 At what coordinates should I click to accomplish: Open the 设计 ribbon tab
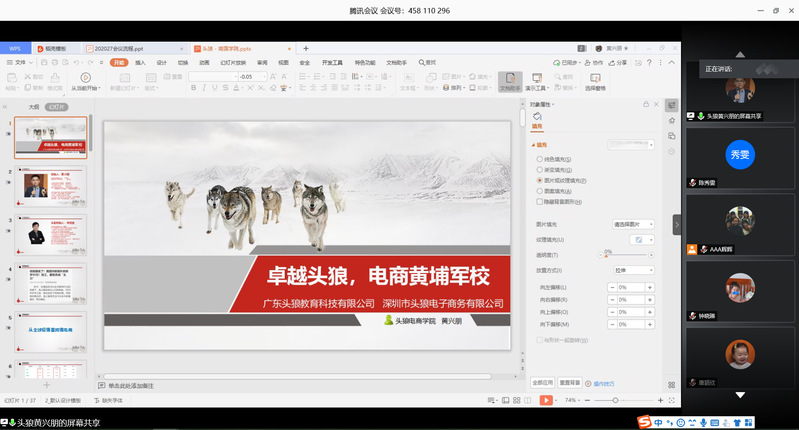[x=162, y=63]
